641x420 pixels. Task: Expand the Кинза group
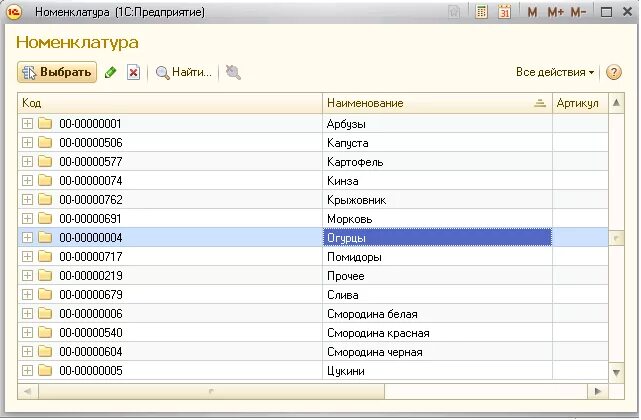pos(27,180)
